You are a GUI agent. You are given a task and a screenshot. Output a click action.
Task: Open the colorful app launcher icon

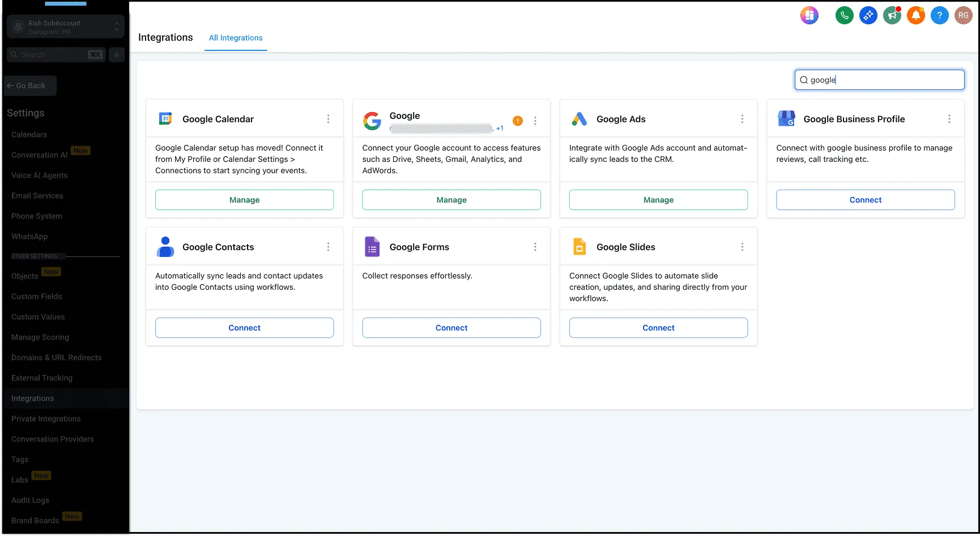(809, 15)
